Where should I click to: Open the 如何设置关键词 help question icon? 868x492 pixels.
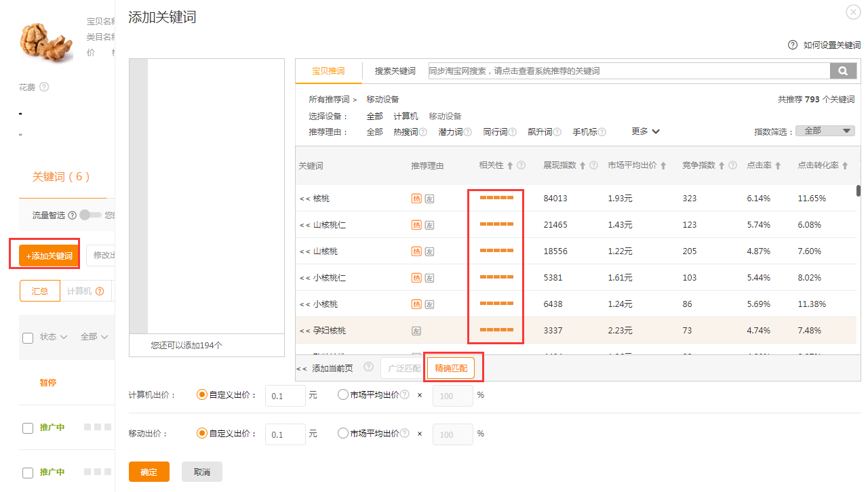(792, 45)
